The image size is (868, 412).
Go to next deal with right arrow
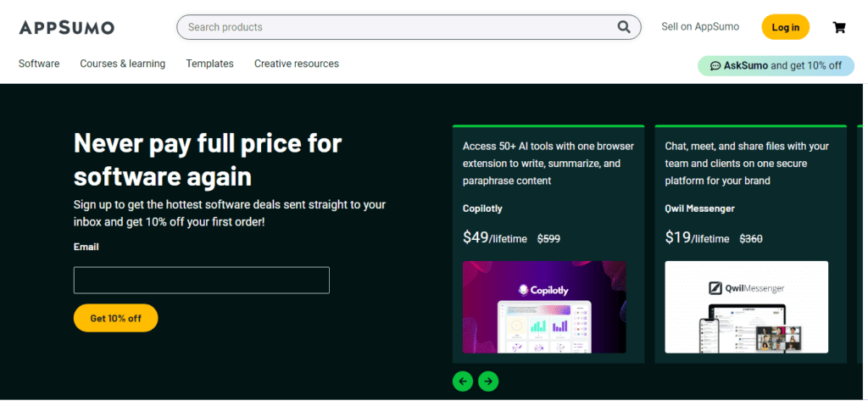[x=488, y=381]
